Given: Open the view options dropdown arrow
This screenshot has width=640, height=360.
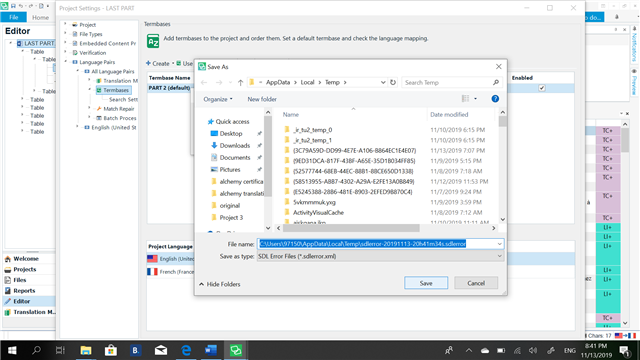Looking at the screenshot, I should [x=476, y=98].
